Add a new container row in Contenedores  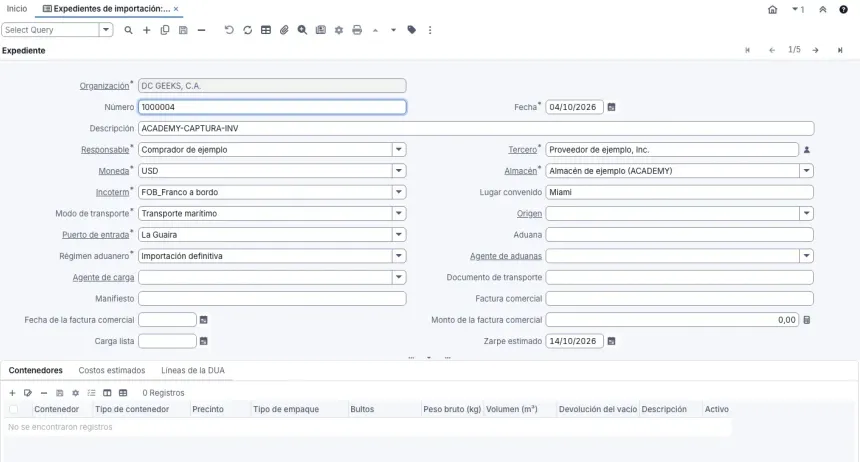tap(12, 393)
